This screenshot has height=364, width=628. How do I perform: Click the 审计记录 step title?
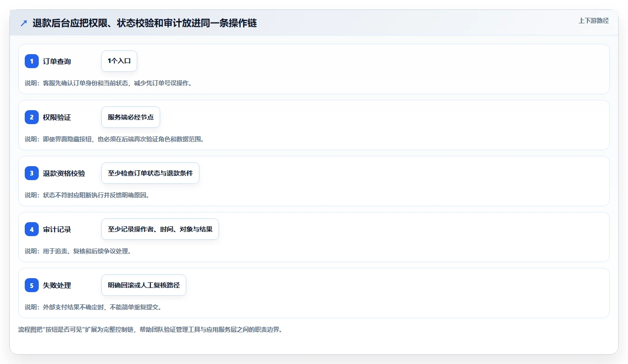coord(57,229)
